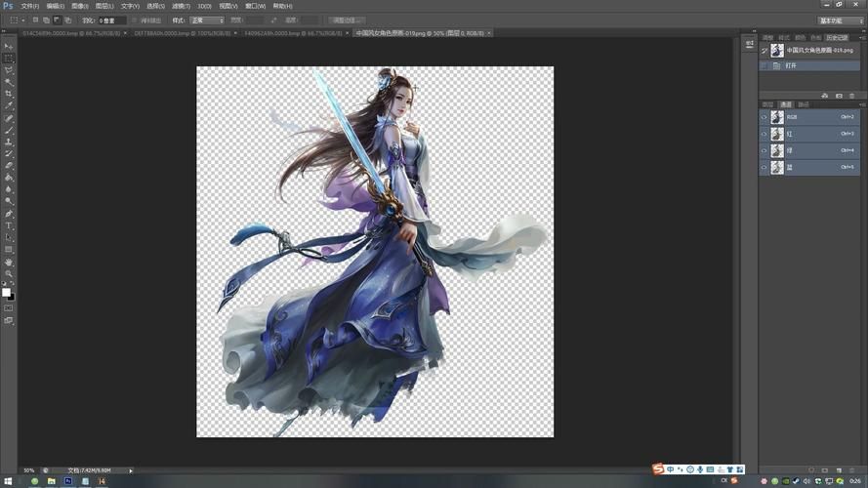Toggle visibility of the RGB channel
The image size is (868, 488).
tap(764, 117)
